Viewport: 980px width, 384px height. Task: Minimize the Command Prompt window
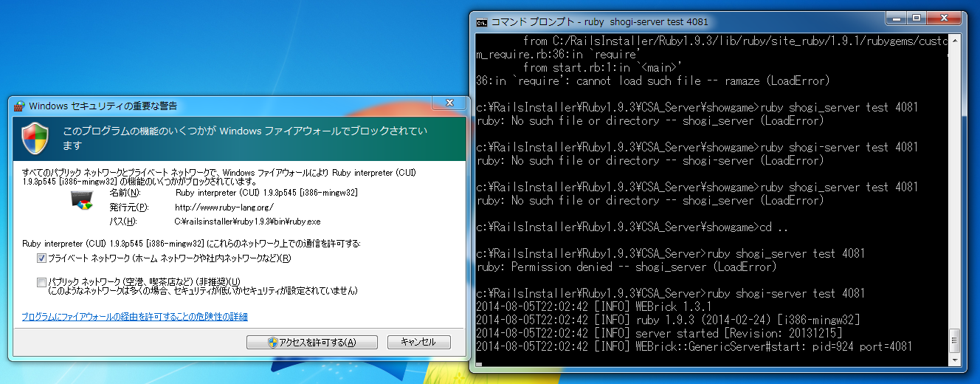[x=897, y=17]
